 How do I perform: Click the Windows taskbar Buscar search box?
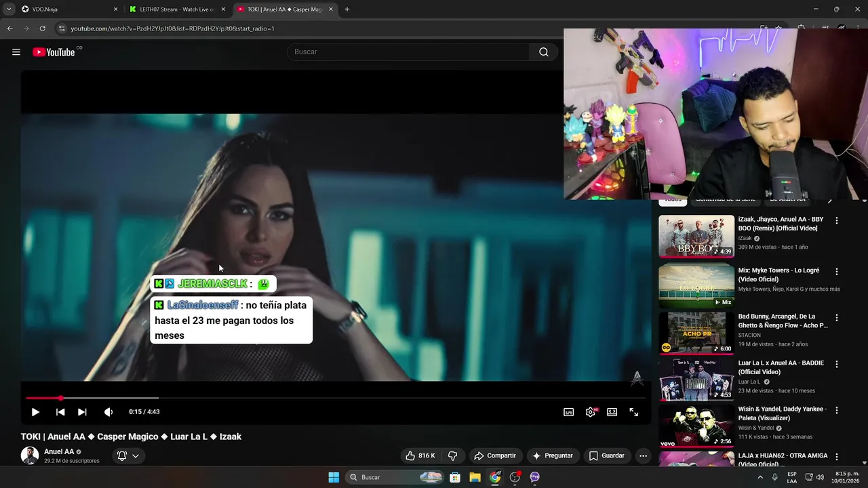(x=396, y=477)
